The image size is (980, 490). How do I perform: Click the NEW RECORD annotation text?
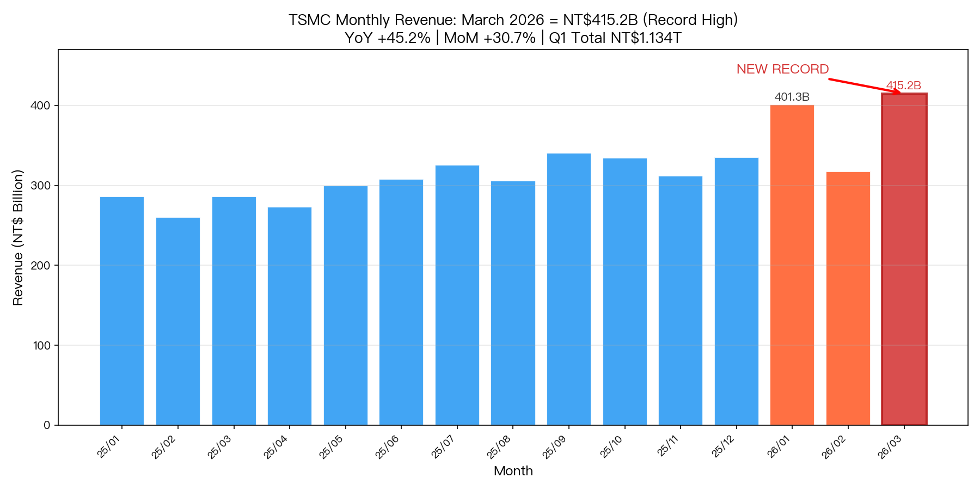783,69
